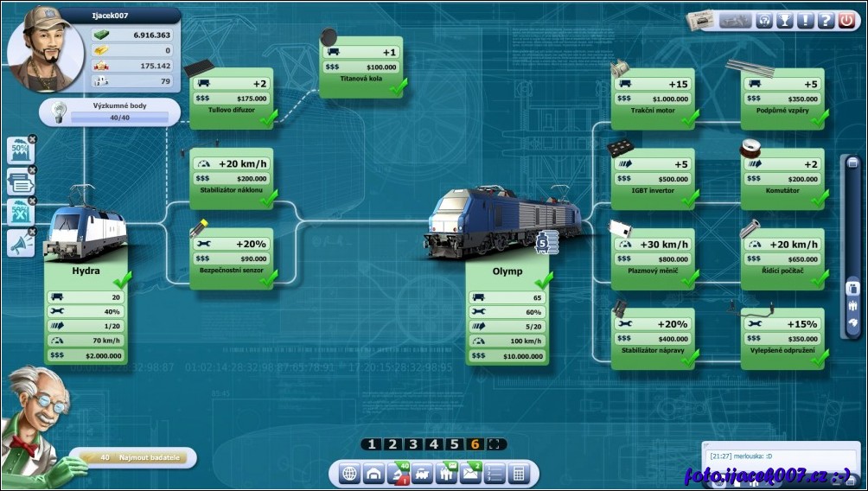
Task: Switch to era tab 3
Action: pos(413,444)
